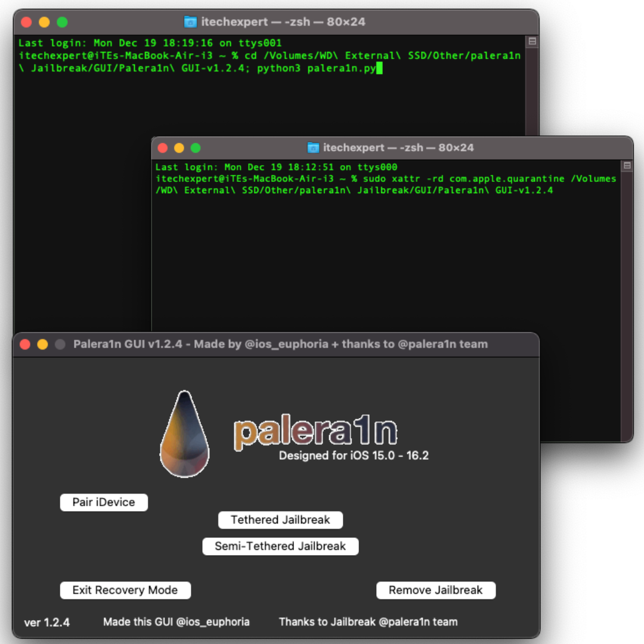Close the Palera1n GUI window

pyautogui.click(x=25, y=344)
